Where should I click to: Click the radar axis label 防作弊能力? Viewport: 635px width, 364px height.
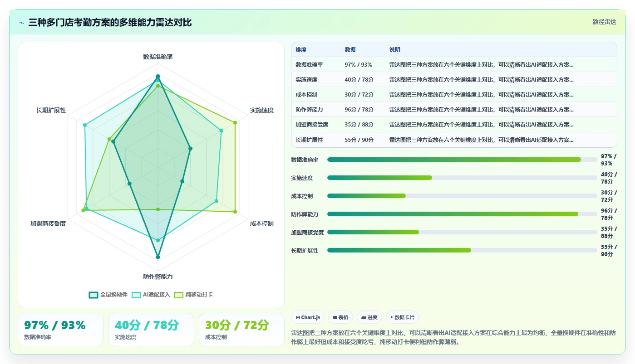(158, 277)
